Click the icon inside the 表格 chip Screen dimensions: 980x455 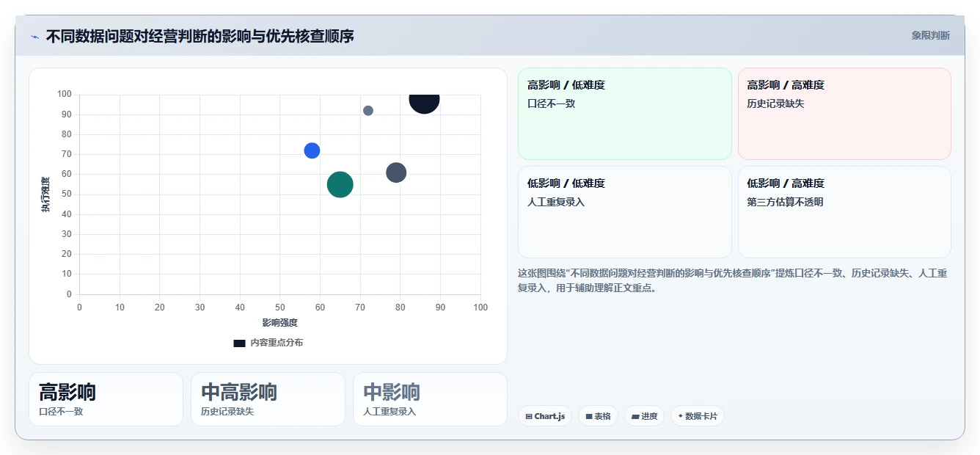(589, 416)
